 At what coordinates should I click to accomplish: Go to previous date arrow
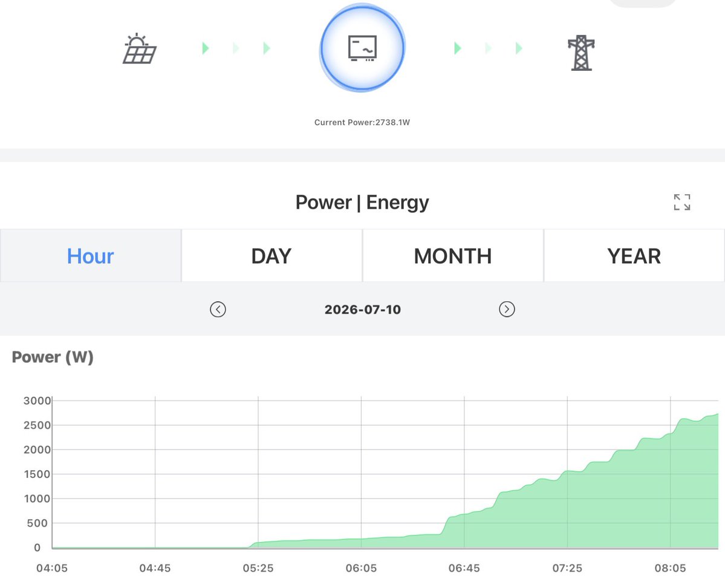[x=218, y=309]
